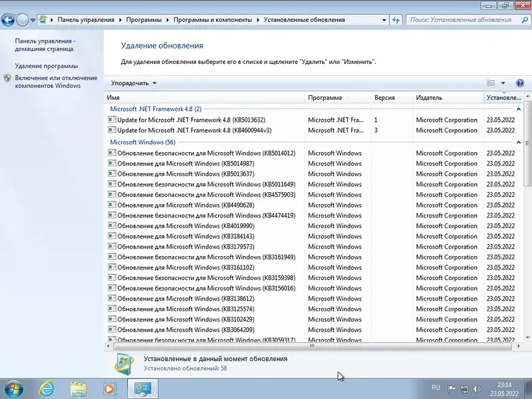The image size is (532, 399).
Task: Expand the address bar history dropdown
Action: click(384, 20)
